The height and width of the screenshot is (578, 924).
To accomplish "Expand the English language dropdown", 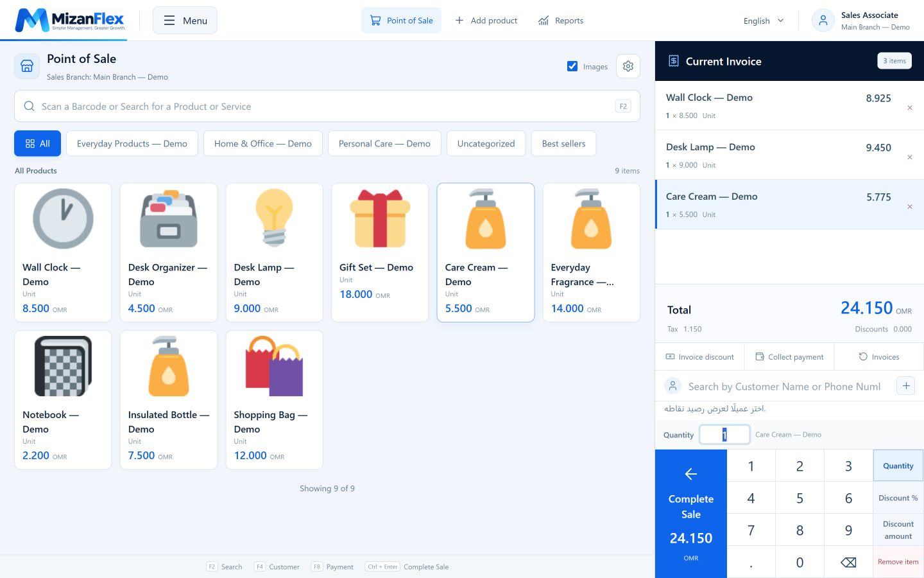I will tap(764, 21).
